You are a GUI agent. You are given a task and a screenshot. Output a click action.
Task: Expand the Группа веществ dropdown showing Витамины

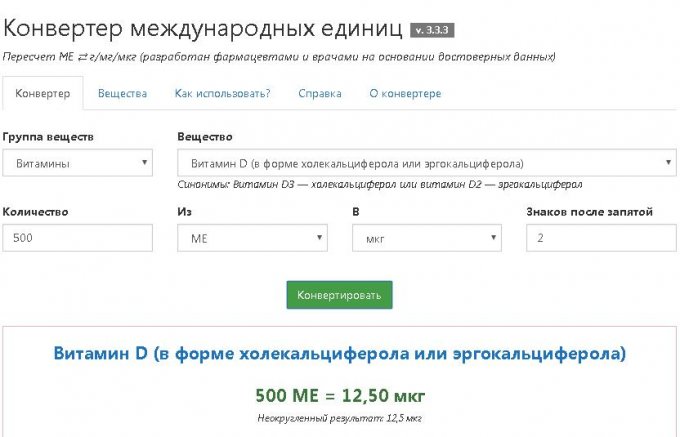coord(77,162)
